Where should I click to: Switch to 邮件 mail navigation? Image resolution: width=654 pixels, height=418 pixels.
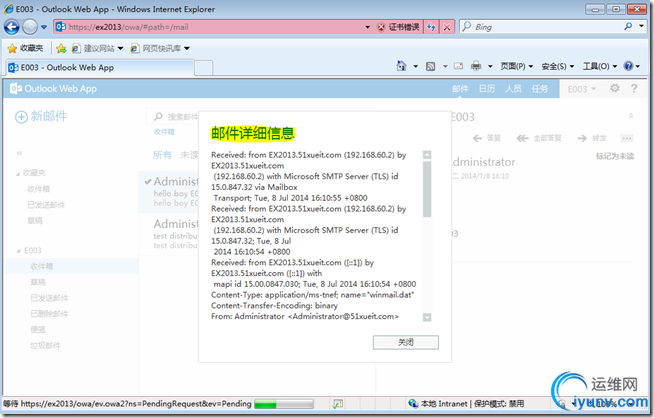click(x=460, y=89)
